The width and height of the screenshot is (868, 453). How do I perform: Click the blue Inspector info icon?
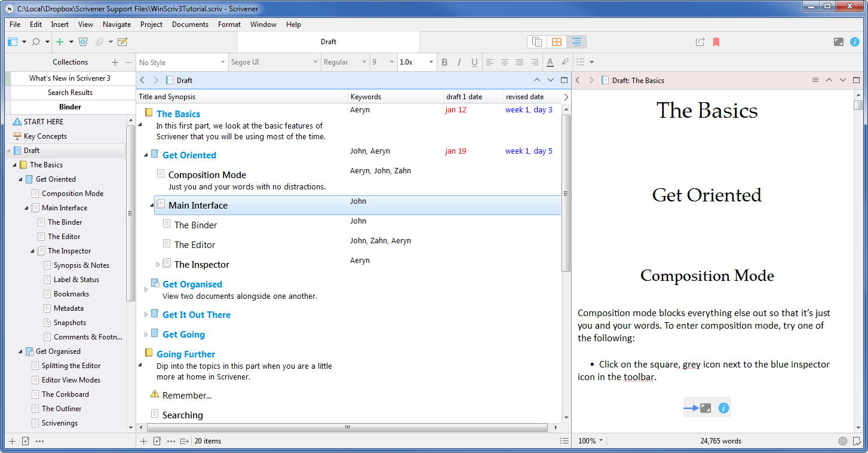pos(855,42)
